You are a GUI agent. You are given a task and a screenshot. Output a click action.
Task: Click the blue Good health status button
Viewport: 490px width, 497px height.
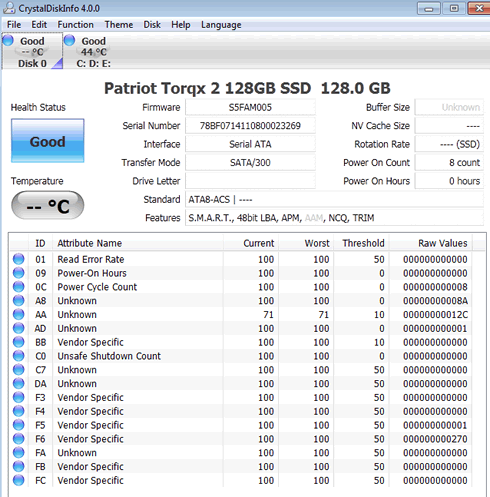click(48, 141)
